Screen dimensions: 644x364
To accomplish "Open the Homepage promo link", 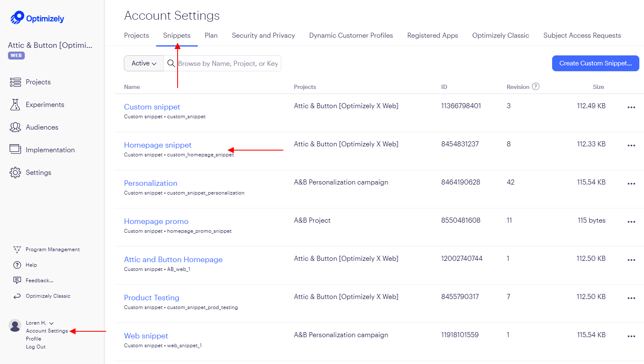I will click(x=156, y=221).
